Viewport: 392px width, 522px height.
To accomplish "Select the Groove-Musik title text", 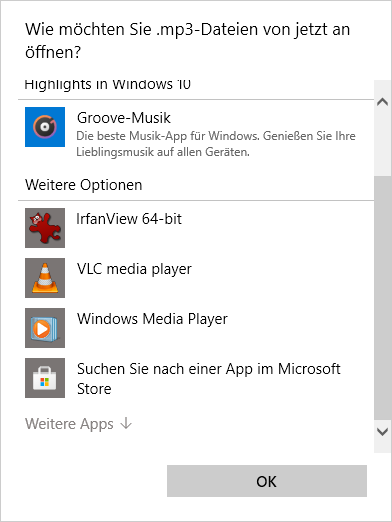I will (x=124, y=118).
